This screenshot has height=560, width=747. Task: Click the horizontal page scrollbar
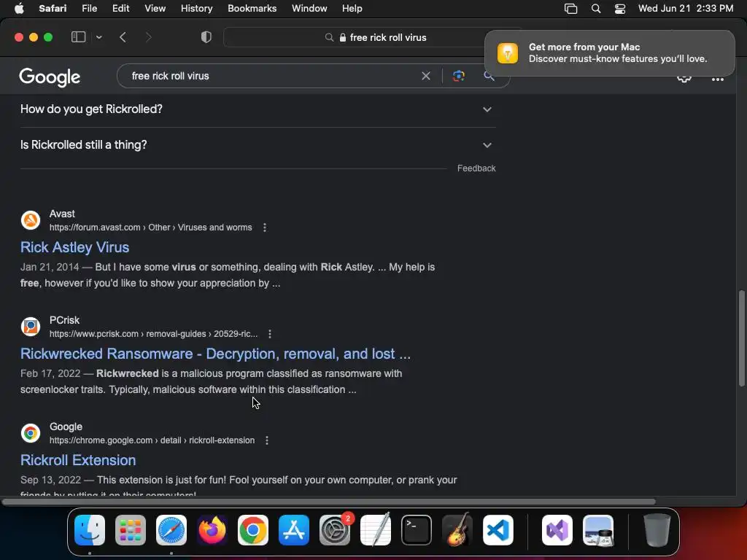329,502
